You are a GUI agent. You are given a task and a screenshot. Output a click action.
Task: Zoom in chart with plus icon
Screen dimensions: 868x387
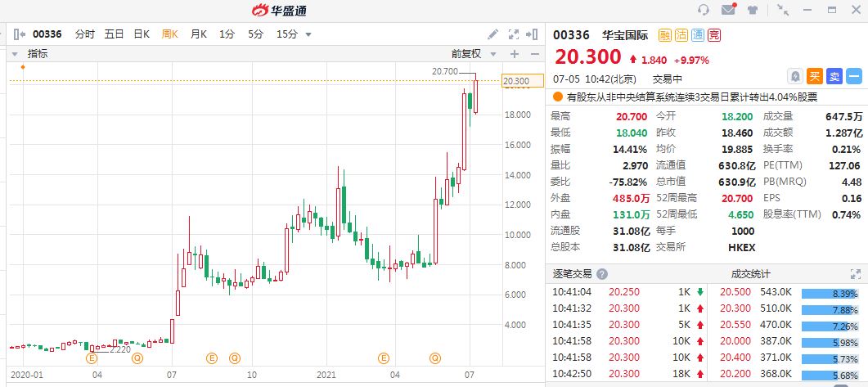coord(515,54)
